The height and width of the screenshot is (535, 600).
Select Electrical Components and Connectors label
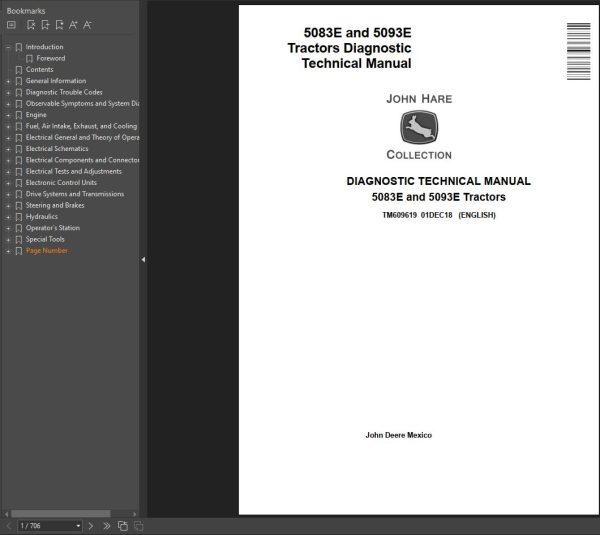(x=82, y=160)
